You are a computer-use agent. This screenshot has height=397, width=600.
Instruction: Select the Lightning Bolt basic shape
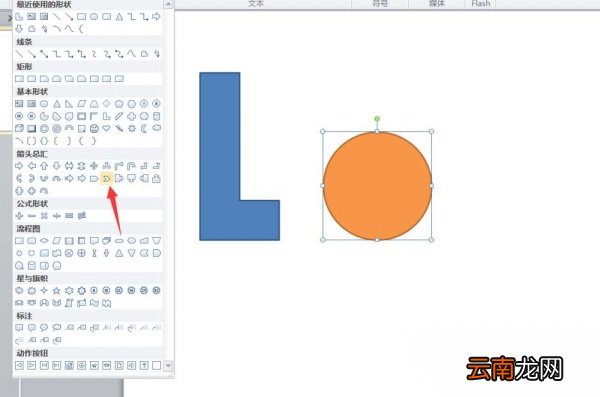(119, 129)
